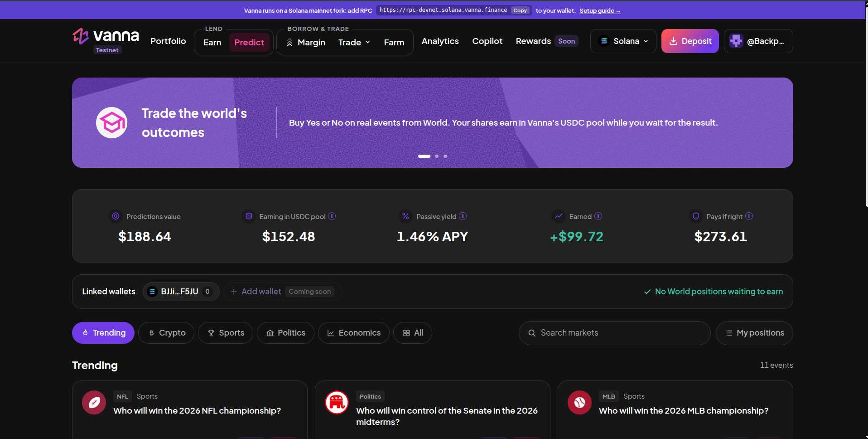Open the Solana network dropdown
The height and width of the screenshot is (439, 868).
623,41
